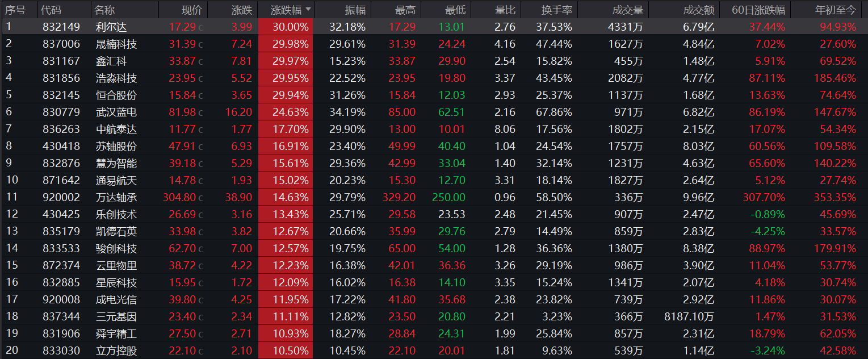Select the stock name 慧为智能

point(116,163)
